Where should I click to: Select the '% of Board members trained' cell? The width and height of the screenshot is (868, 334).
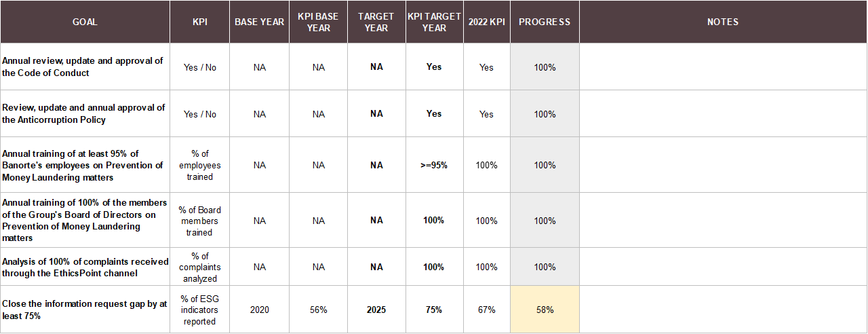[199, 221]
